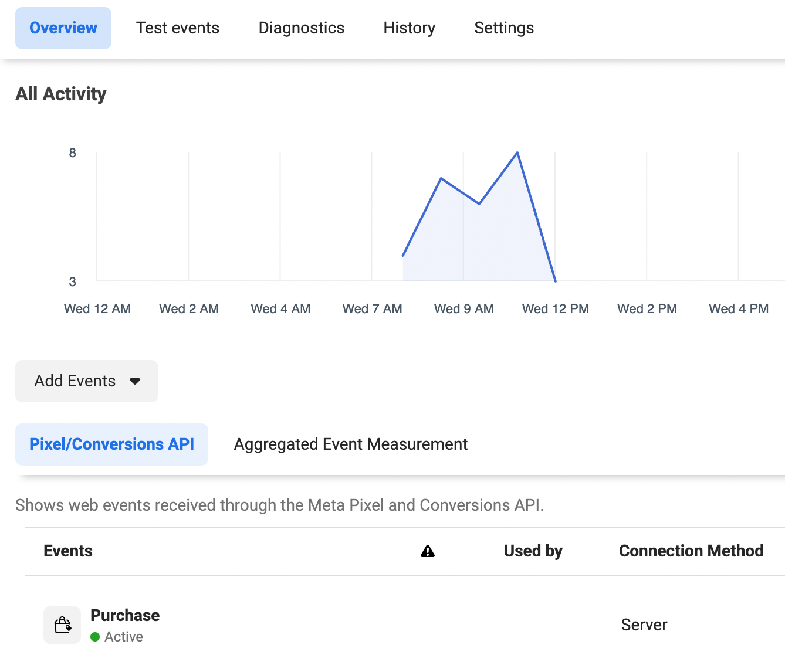Open the Purchase event row
The height and width of the screenshot is (672, 785).
pyautogui.click(x=125, y=616)
